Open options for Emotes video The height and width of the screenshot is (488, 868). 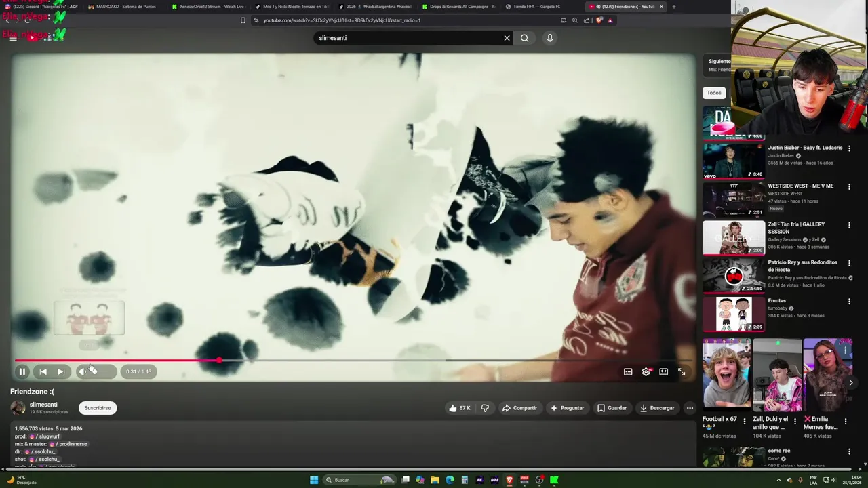pos(849,302)
